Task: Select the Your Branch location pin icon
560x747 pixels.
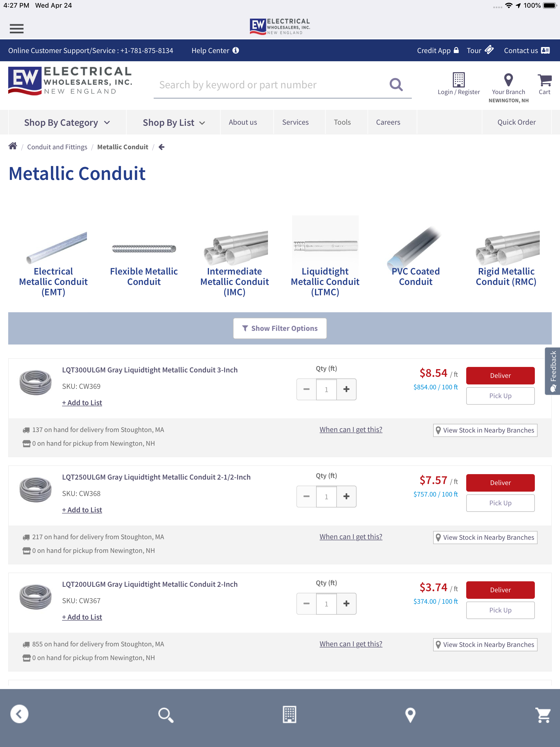Action: [x=508, y=80]
